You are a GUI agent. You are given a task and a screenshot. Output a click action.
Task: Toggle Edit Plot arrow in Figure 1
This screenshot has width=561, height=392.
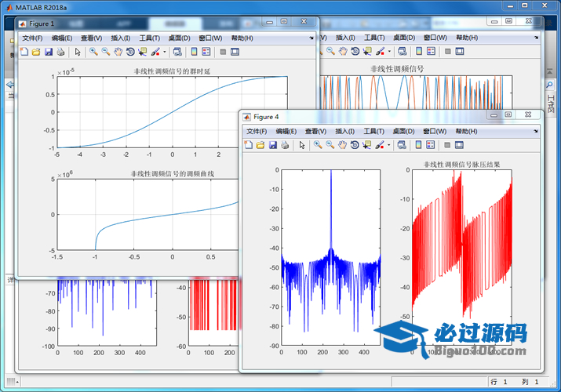[77, 52]
